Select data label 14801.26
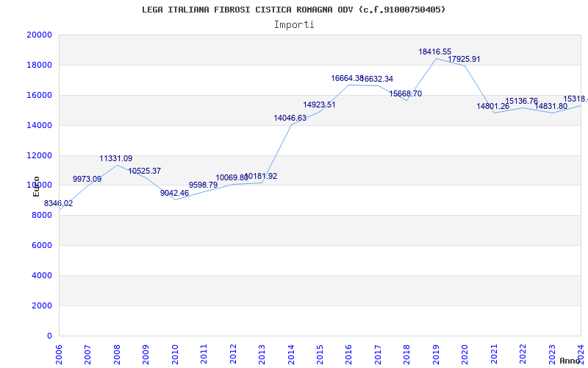 (492, 106)
